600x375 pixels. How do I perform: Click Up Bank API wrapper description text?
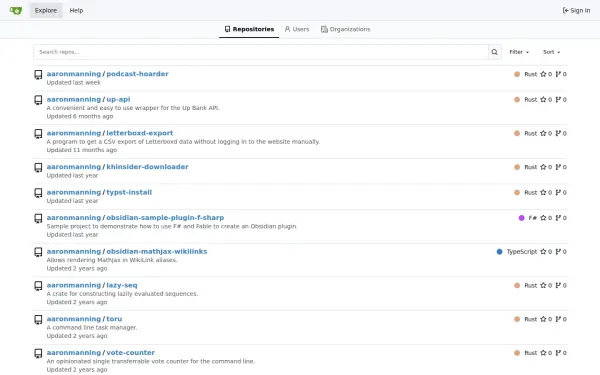[x=133, y=108]
